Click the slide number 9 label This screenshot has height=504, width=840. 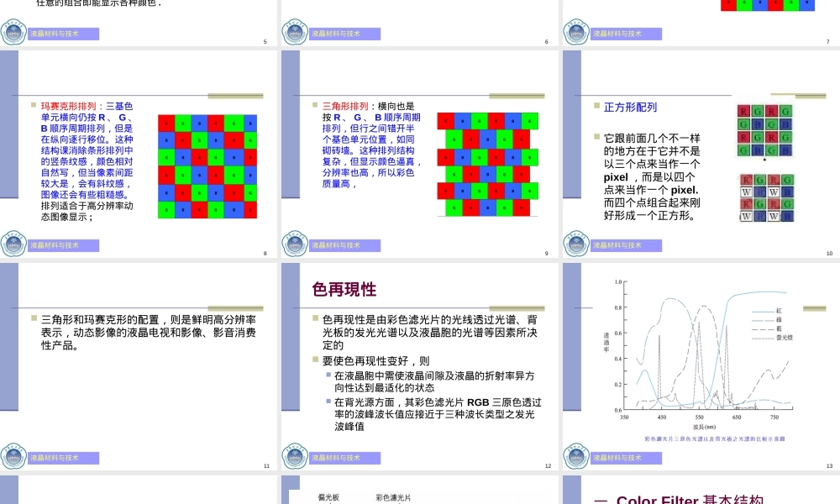547,254
